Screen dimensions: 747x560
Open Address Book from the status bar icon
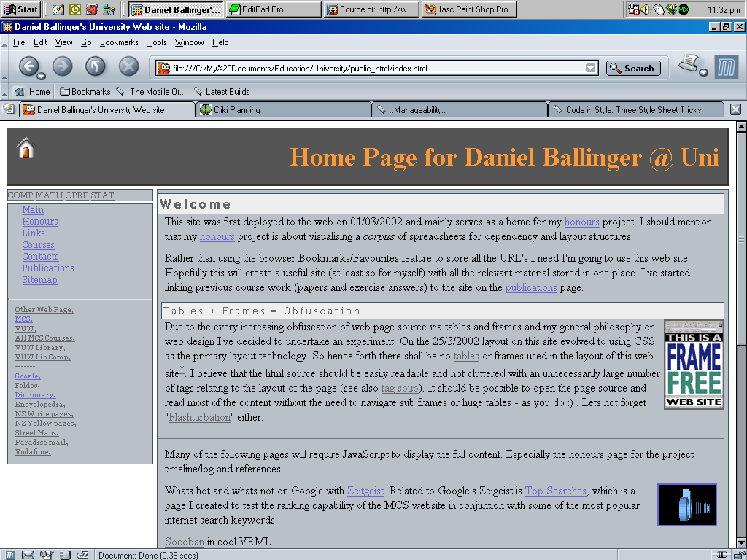[65, 555]
